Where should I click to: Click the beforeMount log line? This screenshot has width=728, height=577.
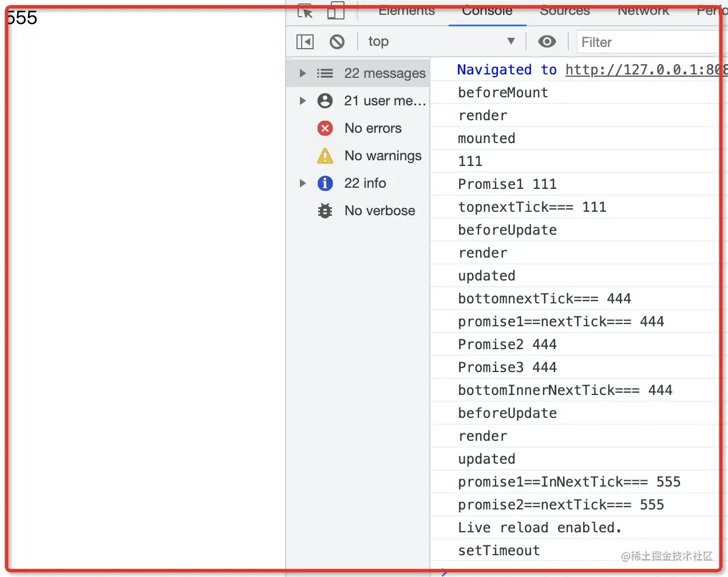click(x=578, y=93)
